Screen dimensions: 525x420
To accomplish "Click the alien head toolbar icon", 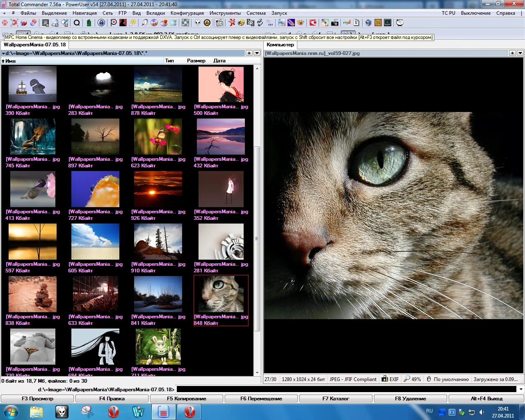I will 198,23.
